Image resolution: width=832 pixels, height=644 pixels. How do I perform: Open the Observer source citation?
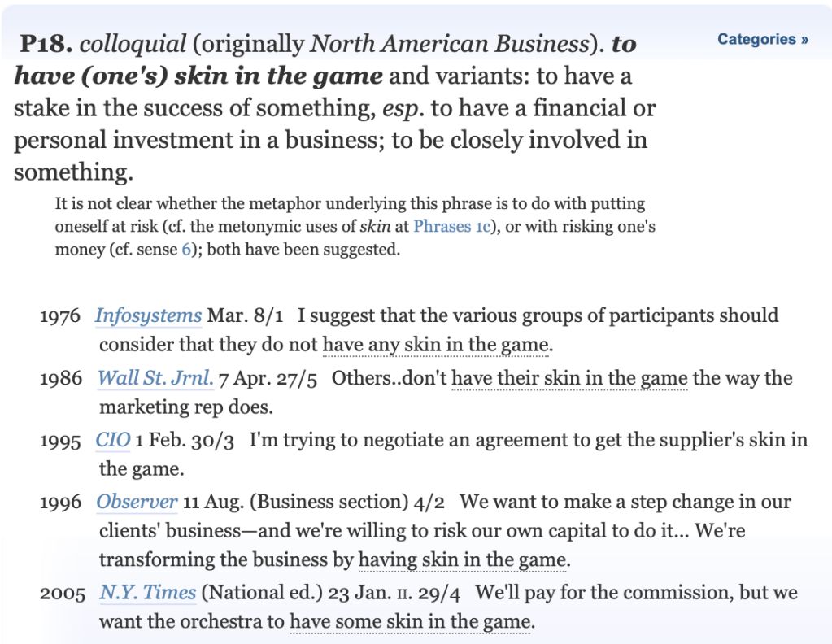coord(137,503)
